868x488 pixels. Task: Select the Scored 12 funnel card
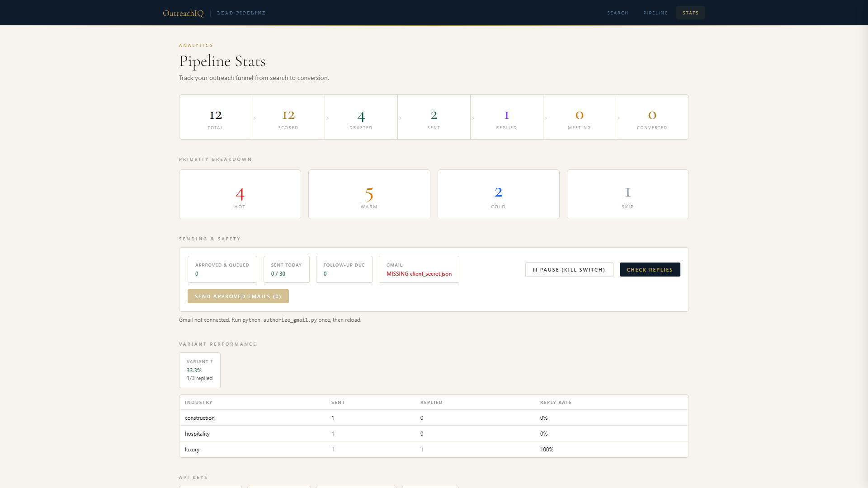[x=288, y=117]
